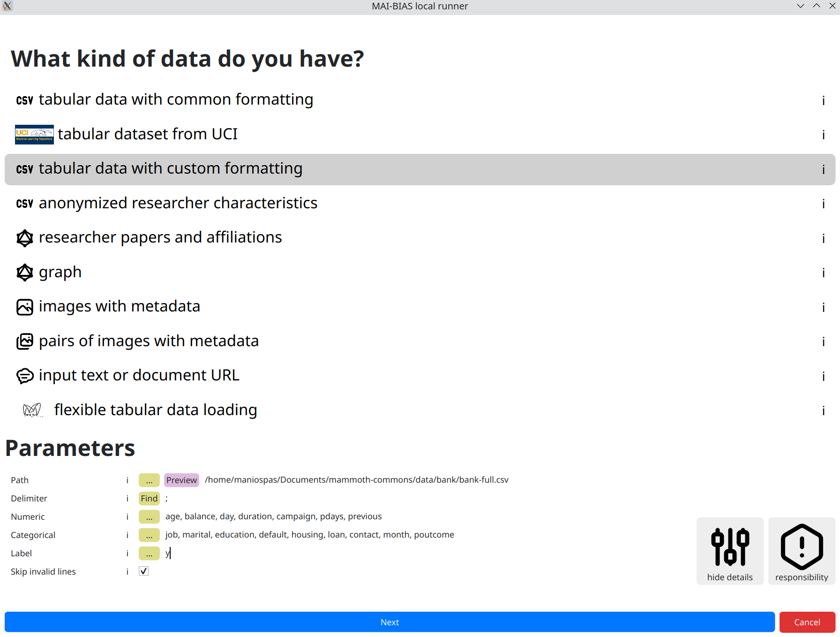Viewport: 840px width, 637px height.
Task: Select tabular data with common formatting
Action: (x=176, y=100)
